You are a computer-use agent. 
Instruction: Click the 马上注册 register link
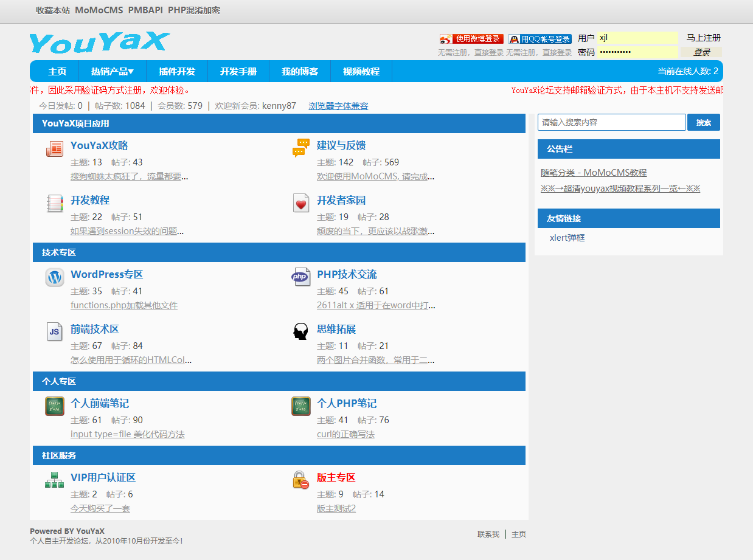(704, 38)
